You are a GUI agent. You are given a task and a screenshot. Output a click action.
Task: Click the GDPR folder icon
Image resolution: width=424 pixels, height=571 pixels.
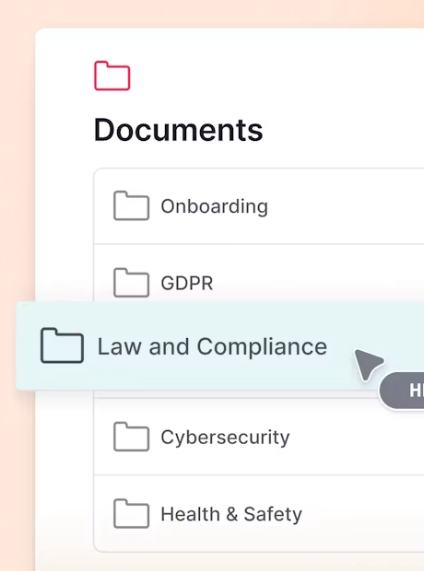[x=131, y=283]
